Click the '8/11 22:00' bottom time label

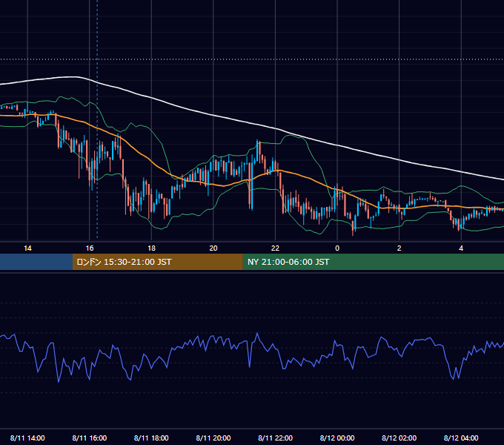(275, 438)
